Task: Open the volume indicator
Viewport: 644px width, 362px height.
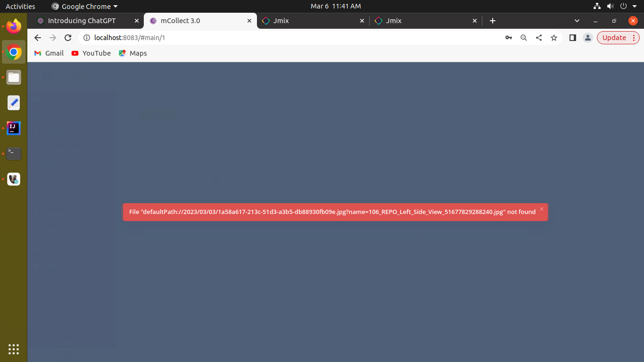Action: [610, 6]
